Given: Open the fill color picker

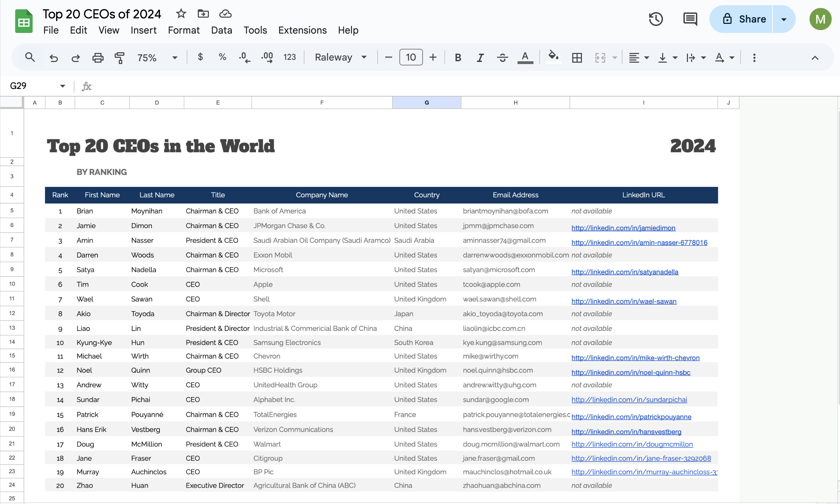Looking at the screenshot, I should [x=553, y=57].
